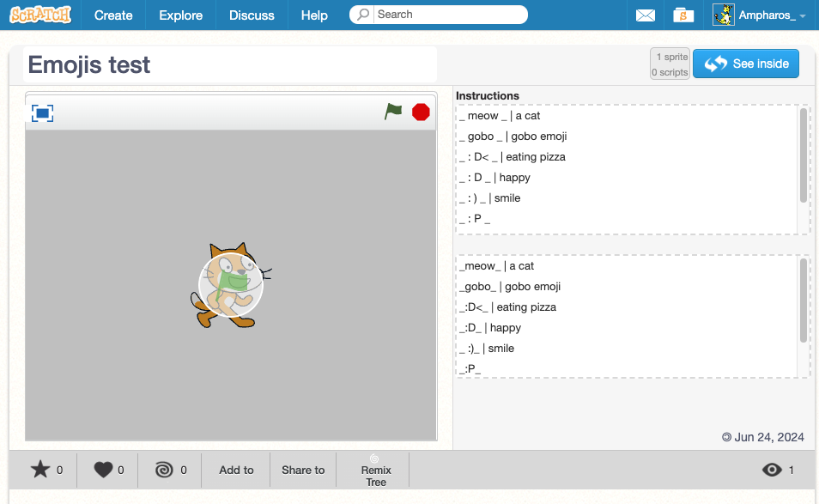Viewport: 819px width, 504px height.
Task: Switch the player to fullscreen mode
Action: coord(42,112)
